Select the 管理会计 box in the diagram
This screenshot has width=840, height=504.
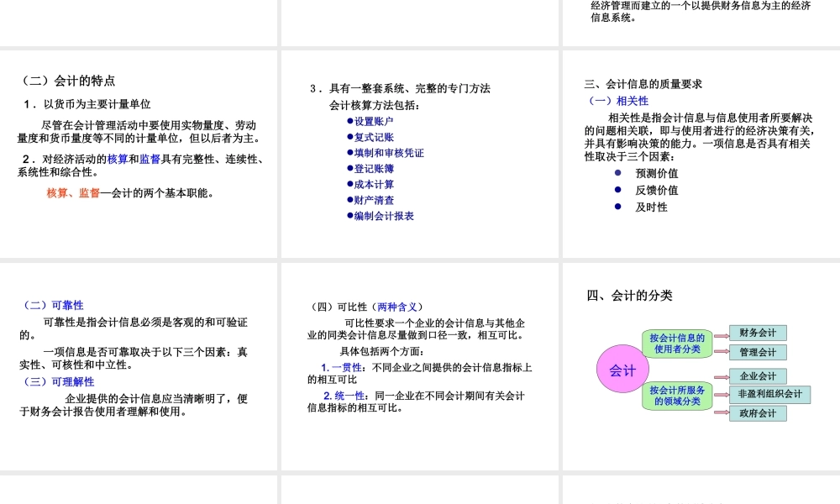(759, 352)
